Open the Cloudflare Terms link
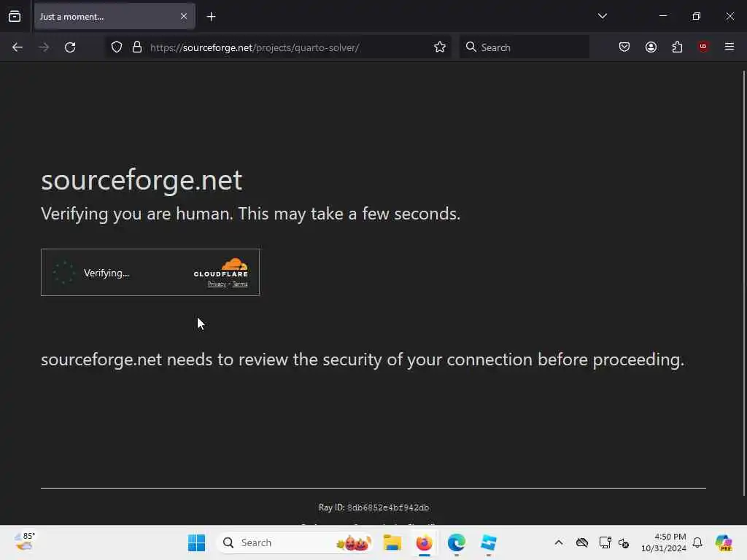The height and width of the screenshot is (560, 747). (x=240, y=284)
